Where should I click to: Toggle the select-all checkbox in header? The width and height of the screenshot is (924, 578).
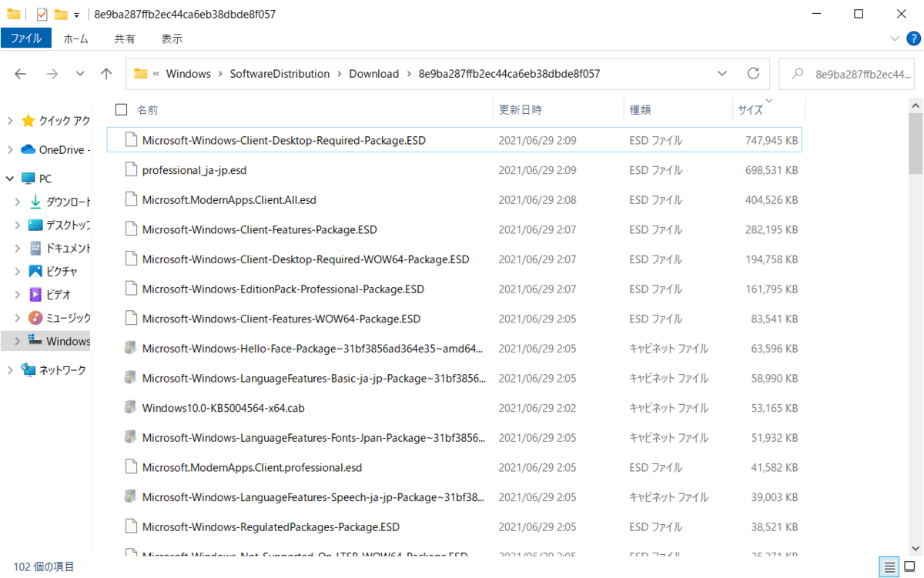121,109
